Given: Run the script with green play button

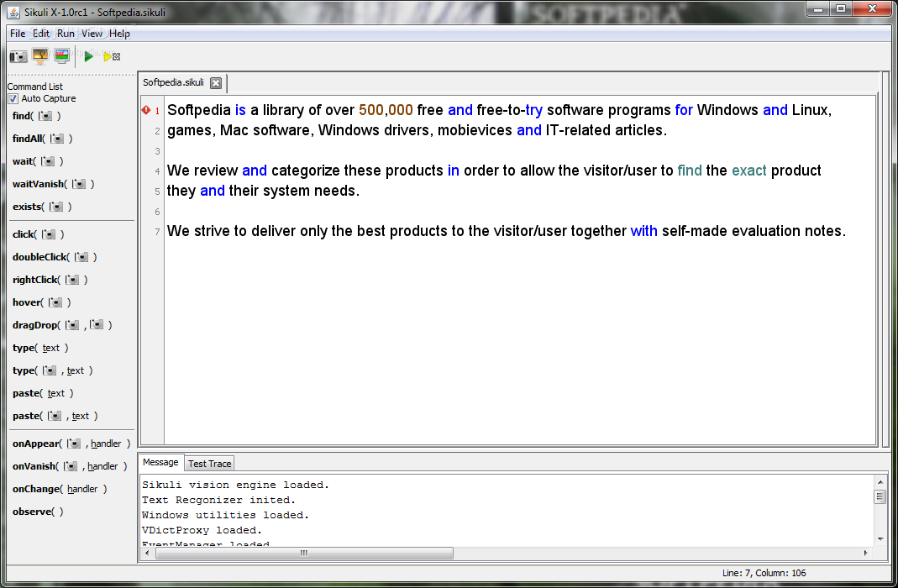Looking at the screenshot, I should 89,56.
